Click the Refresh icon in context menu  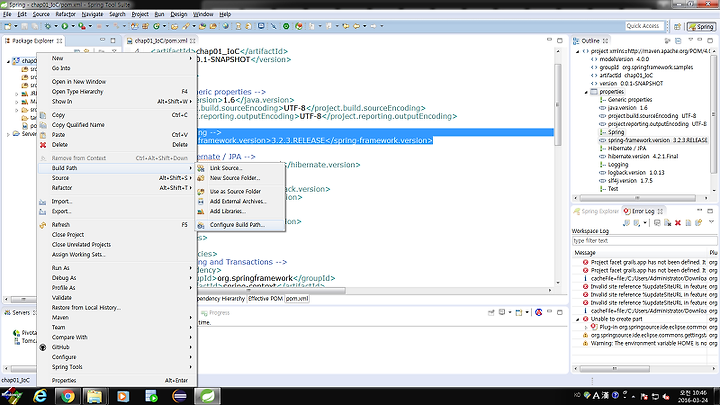click(43, 225)
